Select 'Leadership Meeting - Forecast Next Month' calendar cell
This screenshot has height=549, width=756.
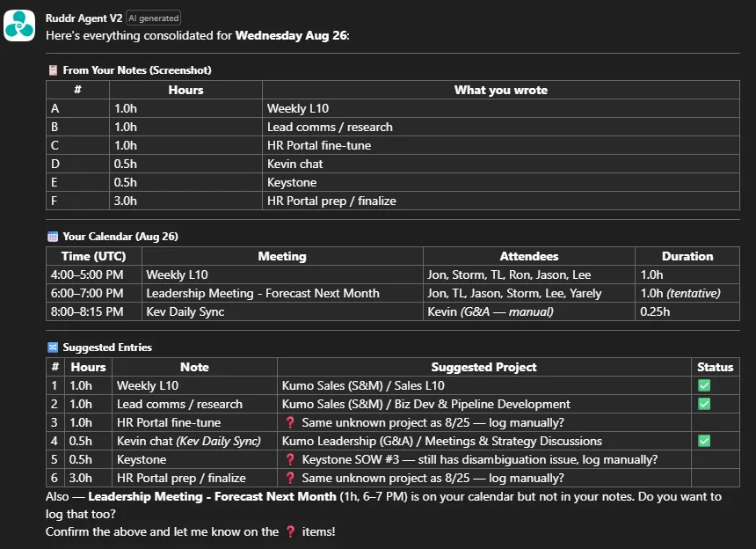coord(282,293)
